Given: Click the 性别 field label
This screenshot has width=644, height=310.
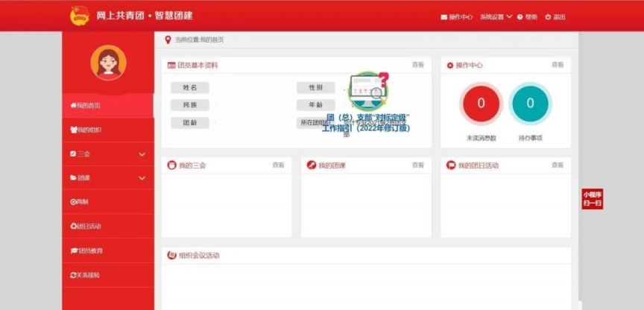Looking at the screenshot, I should point(316,87).
